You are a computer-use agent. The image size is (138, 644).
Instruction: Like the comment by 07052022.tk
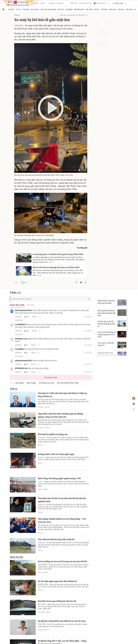click(x=18, y=372)
